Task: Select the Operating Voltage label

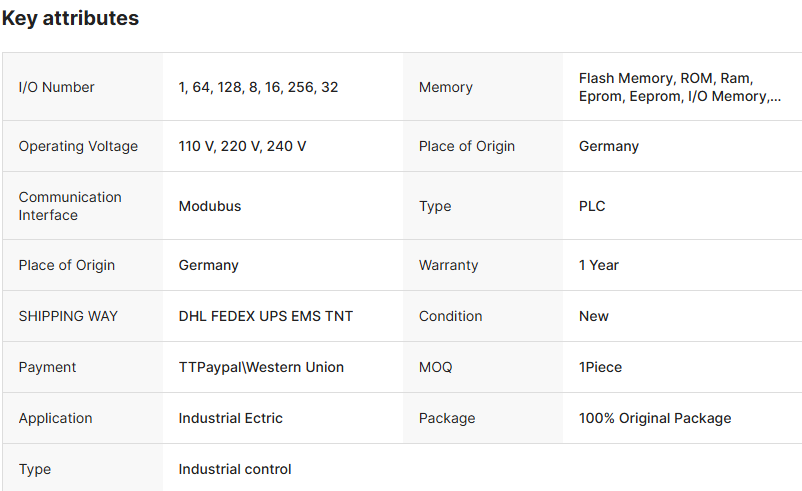Action: 78,146
